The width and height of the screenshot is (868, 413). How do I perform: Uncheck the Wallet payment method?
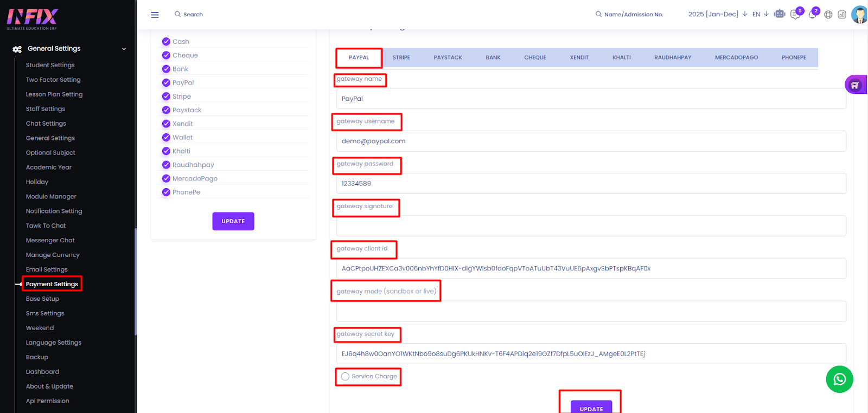(x=166, y=137)
